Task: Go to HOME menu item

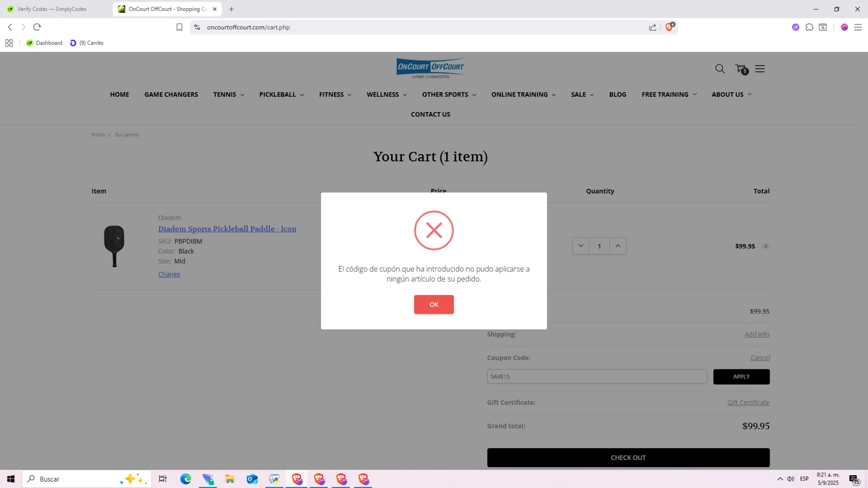Action: pos(119,94)
